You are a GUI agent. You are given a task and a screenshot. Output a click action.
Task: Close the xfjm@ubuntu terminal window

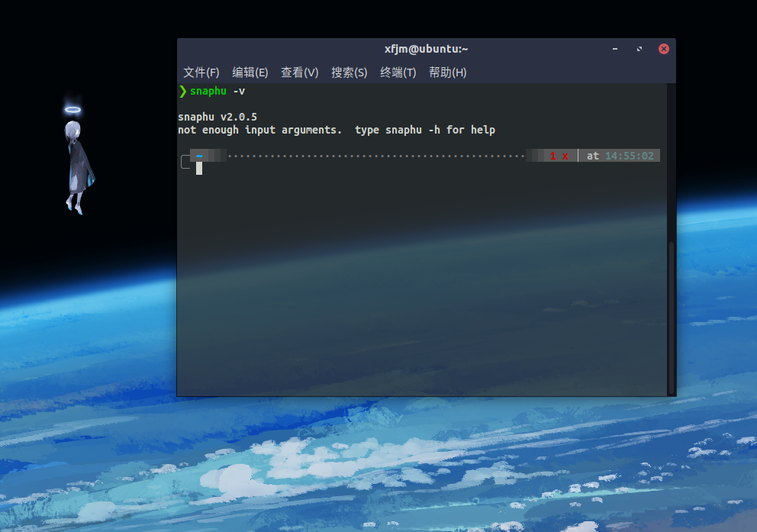click(664, 49)
